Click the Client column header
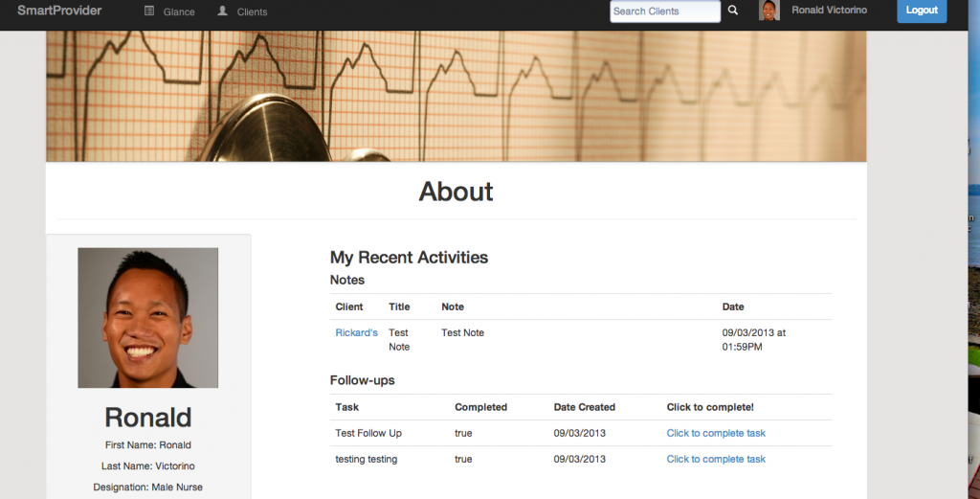Viewport: 980px width, 499px height. coord(348,306)
